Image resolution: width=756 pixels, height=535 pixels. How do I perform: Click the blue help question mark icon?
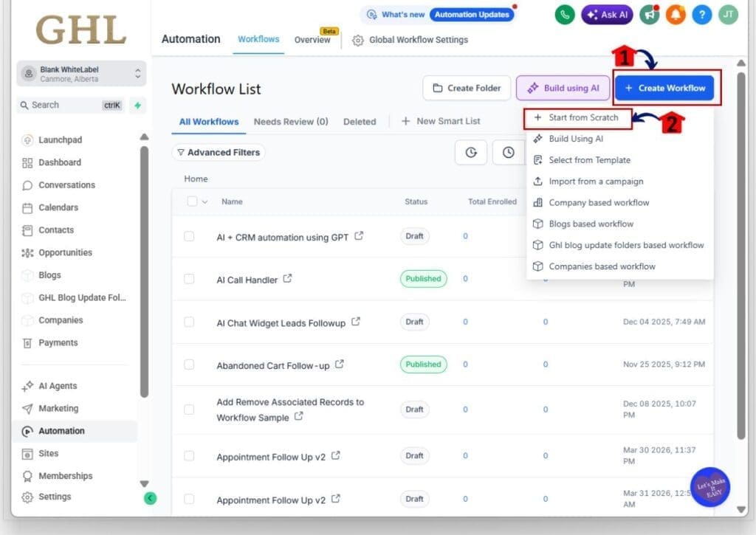point(702,14)
